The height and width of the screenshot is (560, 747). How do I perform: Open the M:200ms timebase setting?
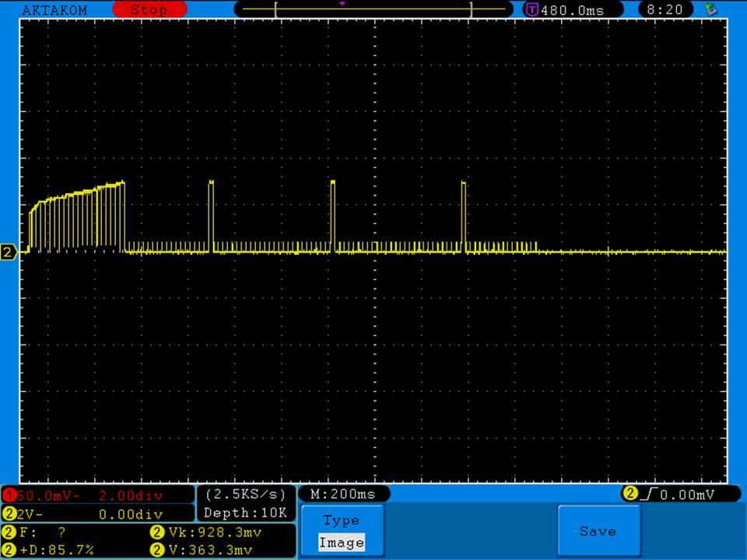click(x=342, y=495)
